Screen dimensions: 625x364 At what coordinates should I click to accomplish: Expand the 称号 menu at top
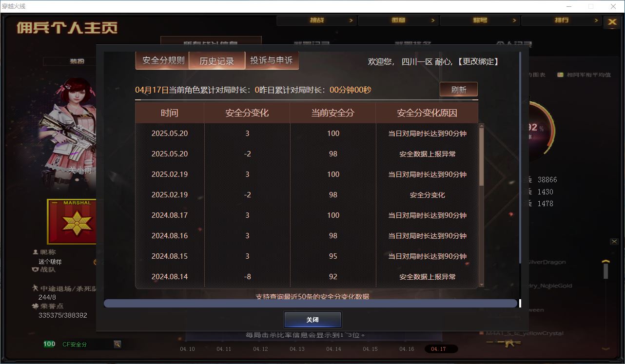tap(480, 20)
